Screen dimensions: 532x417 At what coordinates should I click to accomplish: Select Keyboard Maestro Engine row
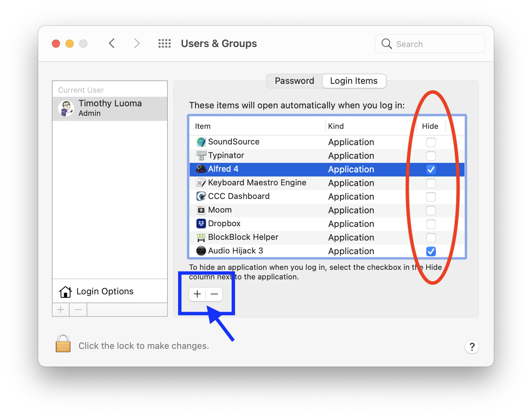257,183
